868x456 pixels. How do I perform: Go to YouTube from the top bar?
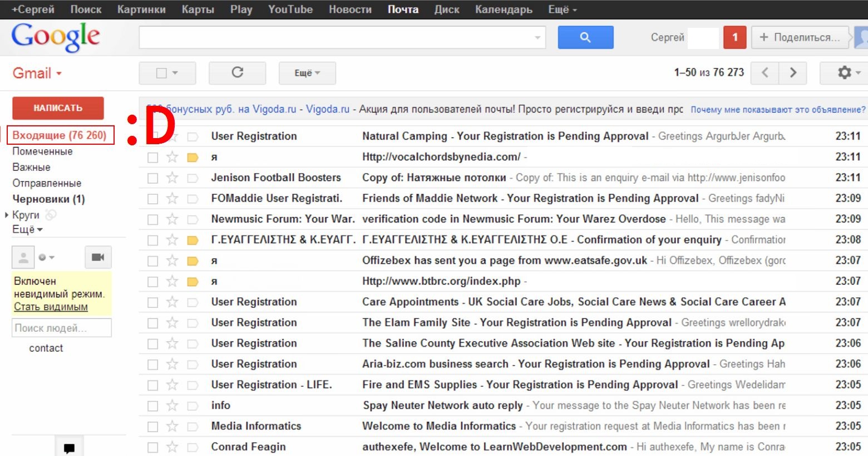pos(290,9)
